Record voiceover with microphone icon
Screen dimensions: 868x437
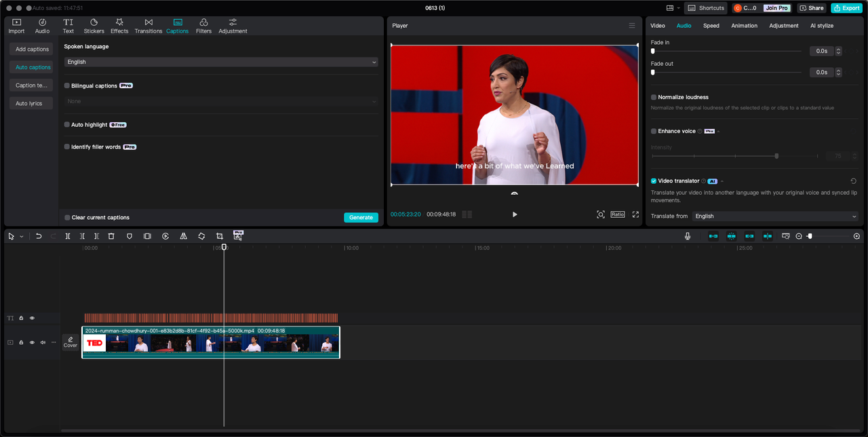tap(688, 236)
